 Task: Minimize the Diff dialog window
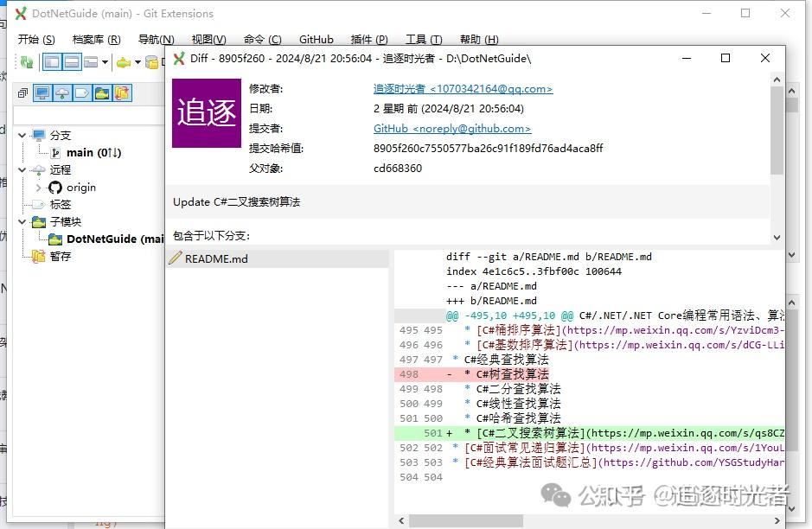(687, 58)
